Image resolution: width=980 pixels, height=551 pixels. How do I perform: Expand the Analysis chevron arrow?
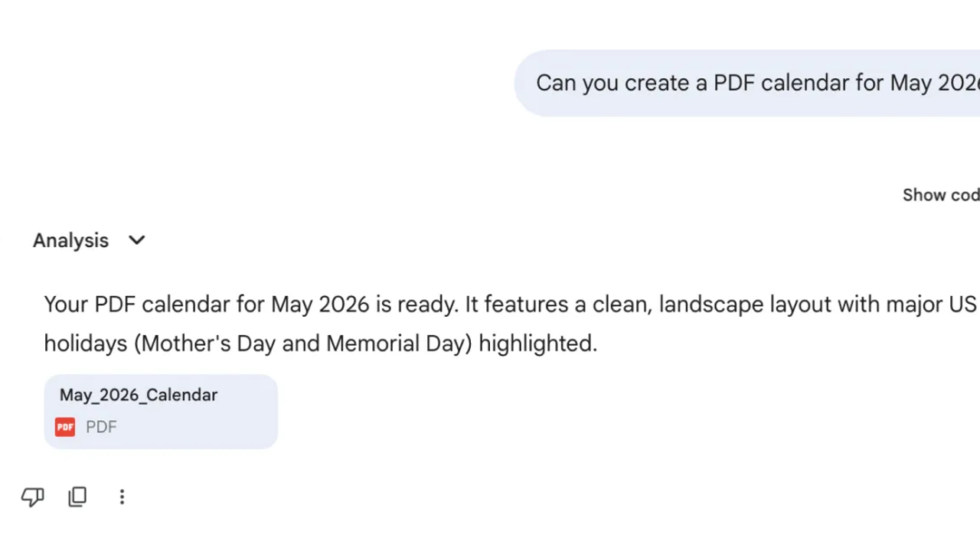coord(137,240)
